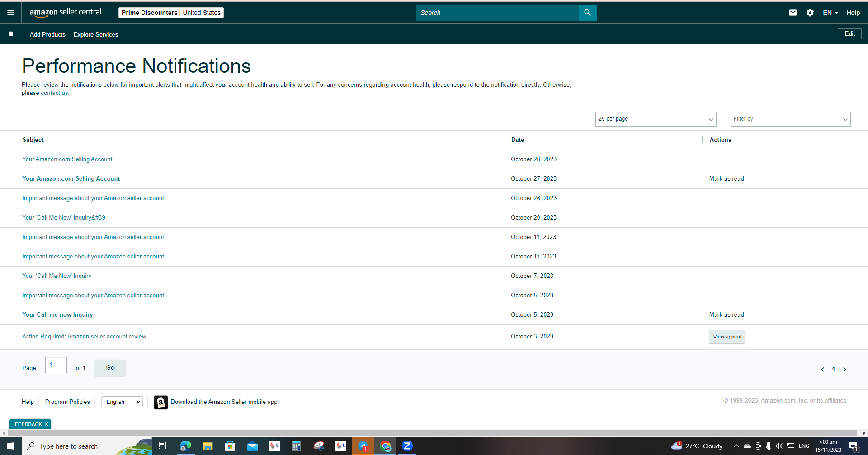Click the ENG input language indicator
The image size is (868, 455).
[x=804, y=446]
